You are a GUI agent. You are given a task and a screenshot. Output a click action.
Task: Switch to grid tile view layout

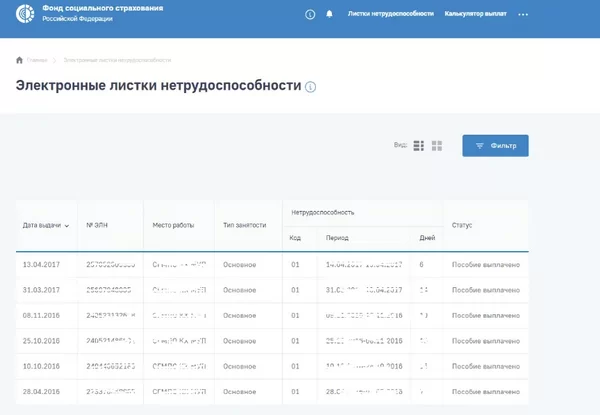click(x=437, y=146)
